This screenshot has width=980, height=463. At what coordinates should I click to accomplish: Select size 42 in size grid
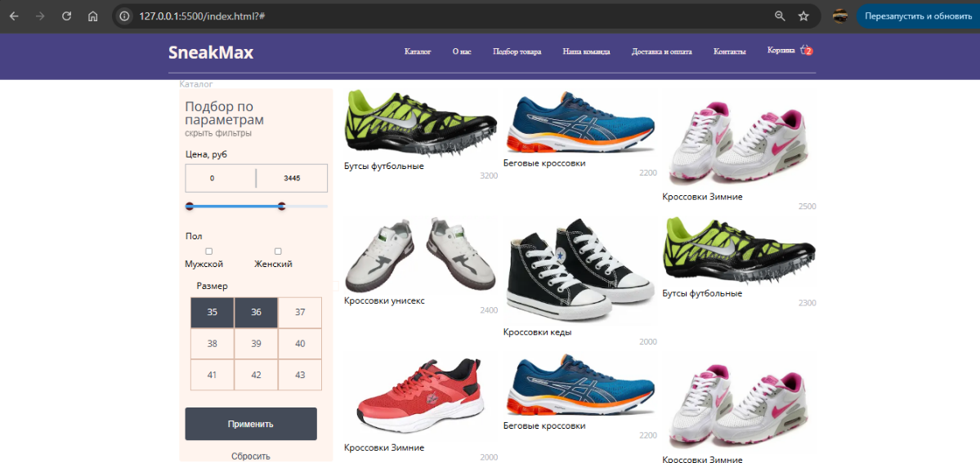[x=256, y=375]
